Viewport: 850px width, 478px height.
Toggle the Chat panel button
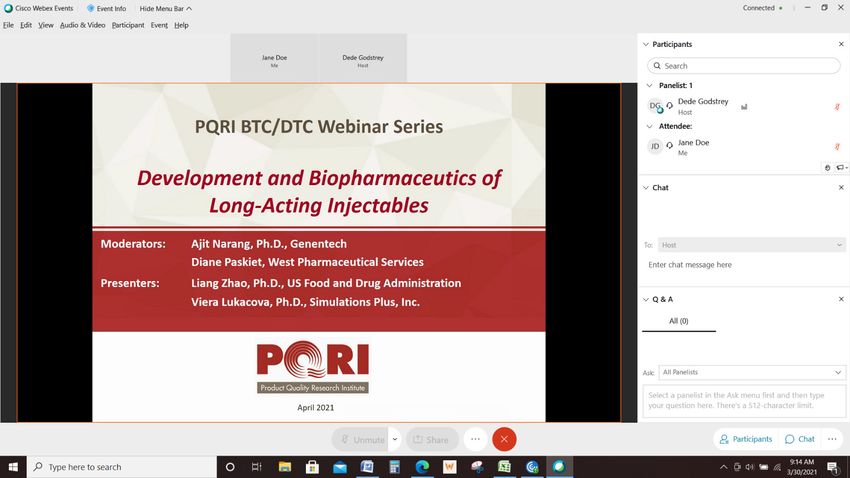pos(800,439)
